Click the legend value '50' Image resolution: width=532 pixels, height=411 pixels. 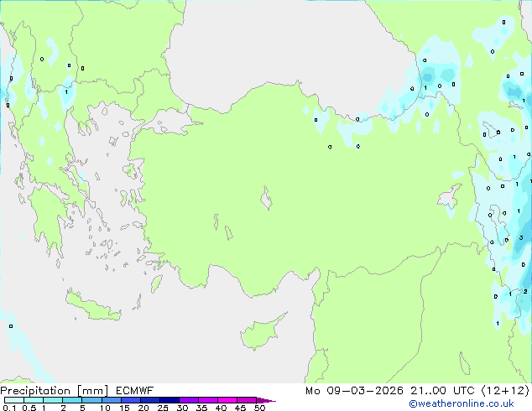[259, 408]
